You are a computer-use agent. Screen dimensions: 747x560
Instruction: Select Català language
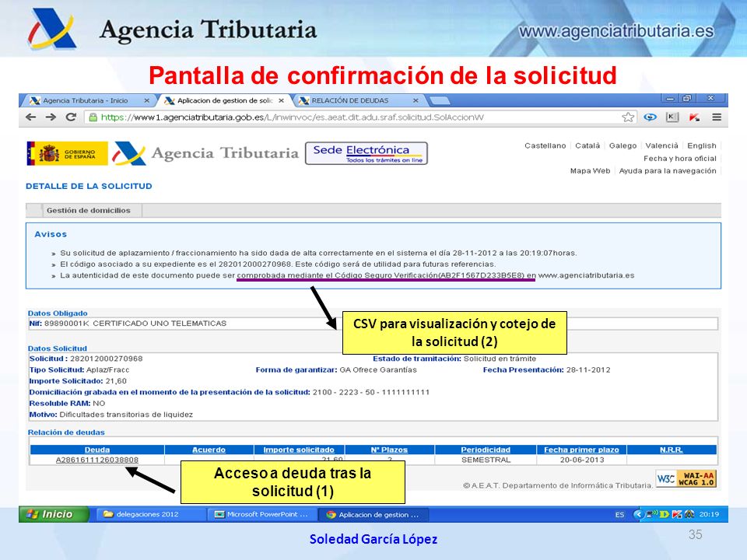point(587,145)
